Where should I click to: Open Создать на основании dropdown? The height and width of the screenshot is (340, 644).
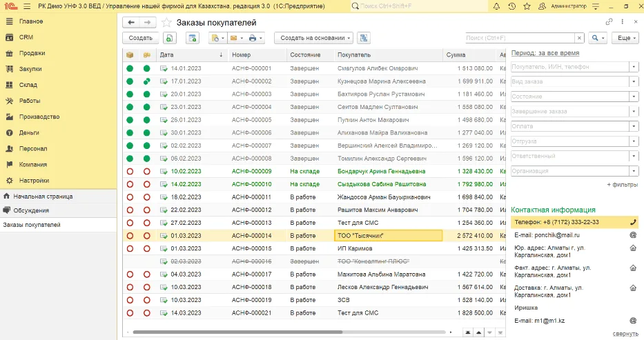[314, 38]
